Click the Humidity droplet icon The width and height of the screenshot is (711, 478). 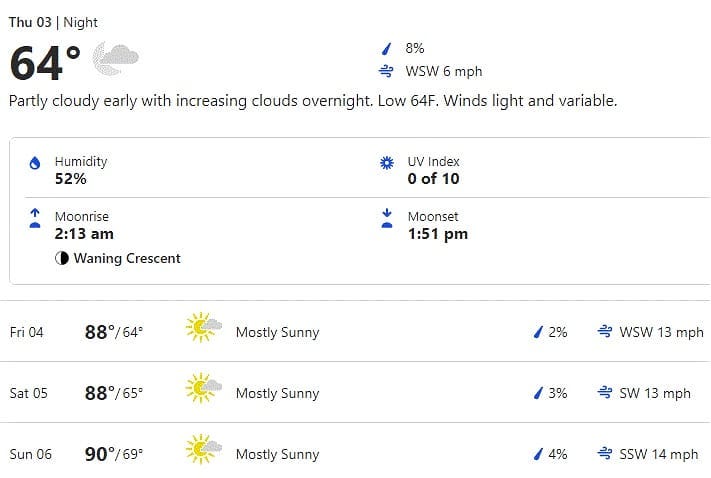coord(35,163)
